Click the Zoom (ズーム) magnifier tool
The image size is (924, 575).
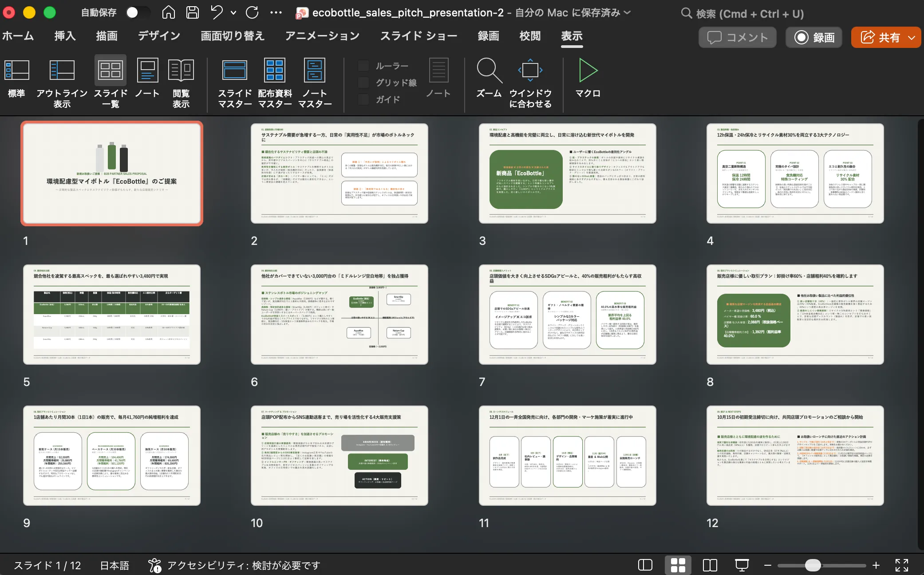click(x=489, y=78)
